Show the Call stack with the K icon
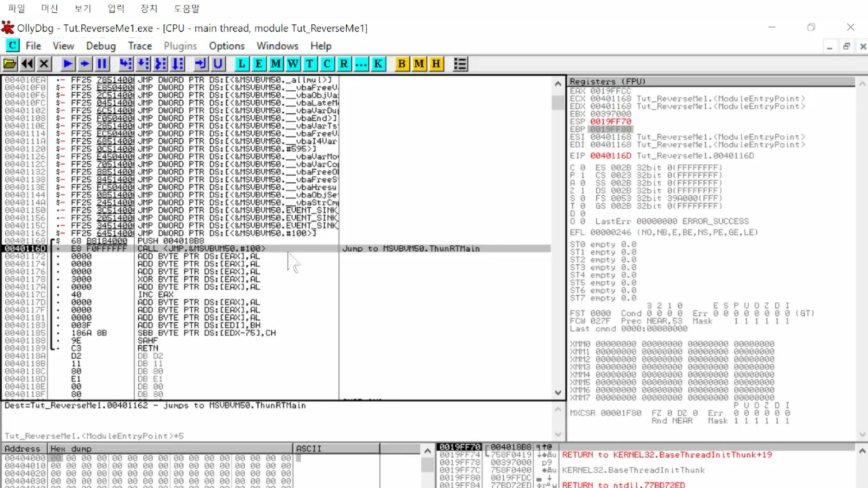The height and width of the screenshot is (488, 868). point(378,64)
